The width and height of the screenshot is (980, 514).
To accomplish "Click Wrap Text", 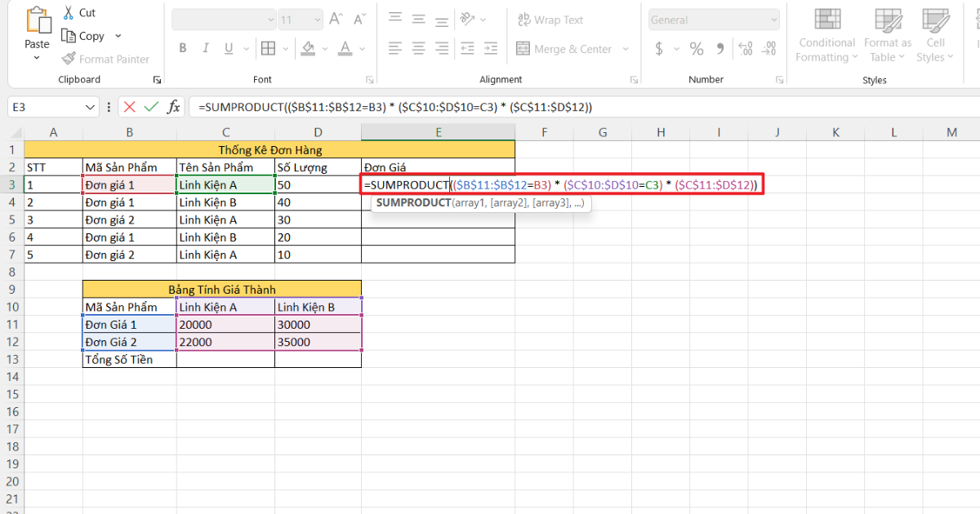I will coord(550,20).
